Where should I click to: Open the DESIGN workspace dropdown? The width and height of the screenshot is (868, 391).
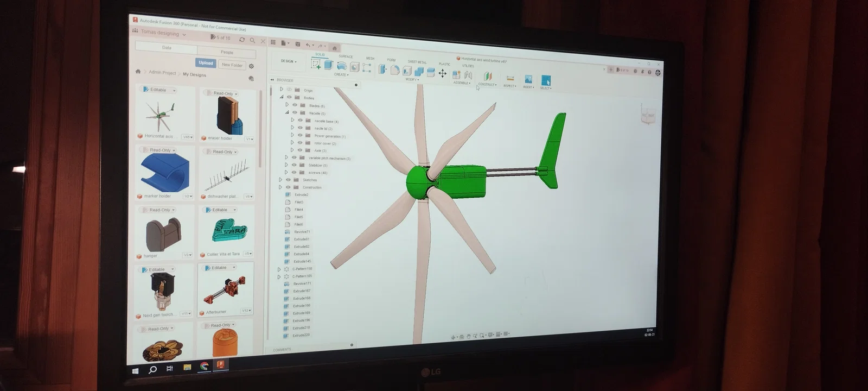[289, 61]
